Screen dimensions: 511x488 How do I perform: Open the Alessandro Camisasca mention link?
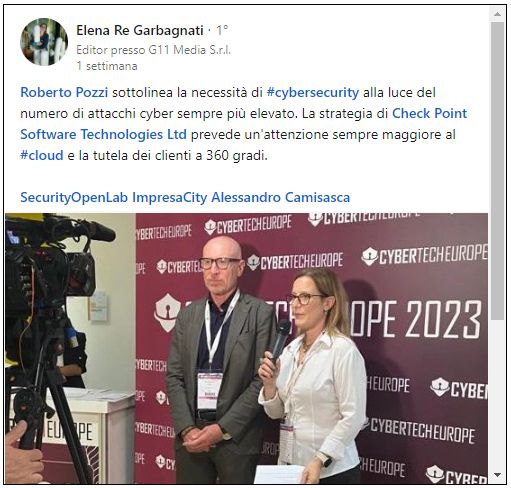[281, 197]
